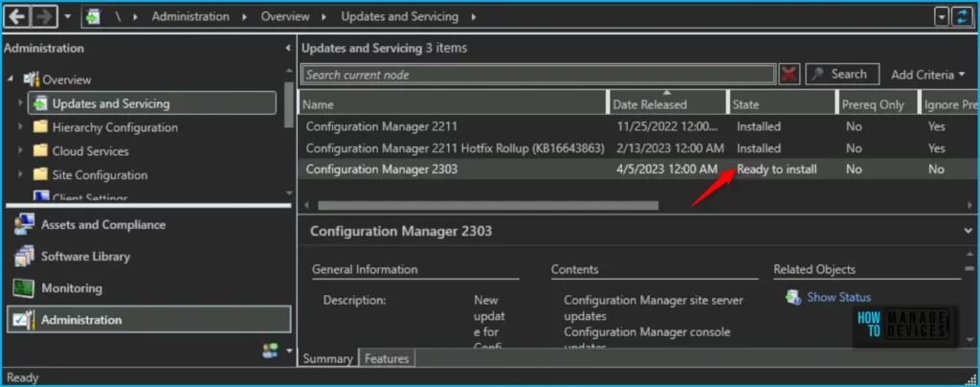980x387 pixels.
Task: Select the Configuration Manager 2303 row
Action: click(x=638, y=169)
